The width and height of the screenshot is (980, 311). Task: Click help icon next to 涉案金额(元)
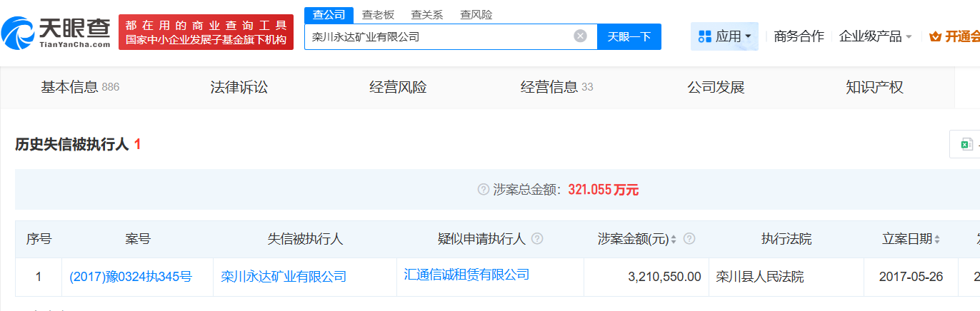coord(689,239)
